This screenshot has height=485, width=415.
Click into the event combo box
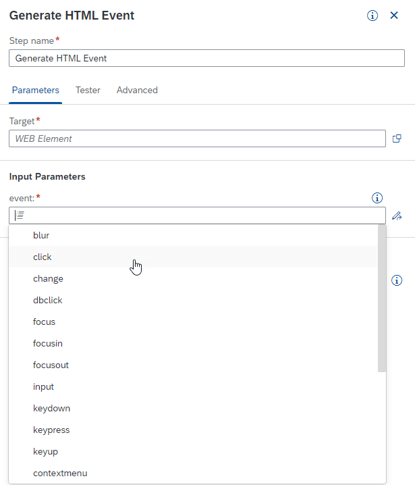pyautogui.click(x=197, y=215)
